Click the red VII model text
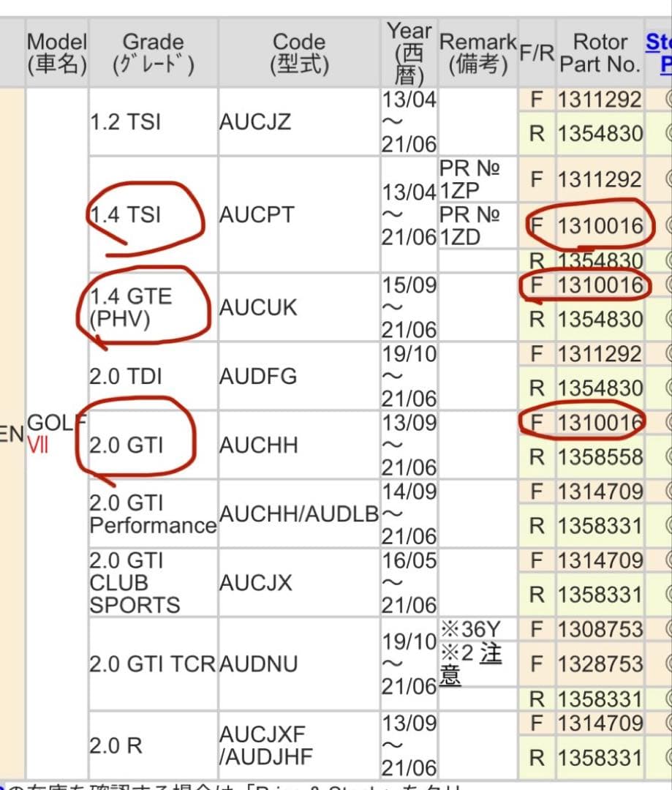The image size is (672, 790). click(x=38, y=445)
